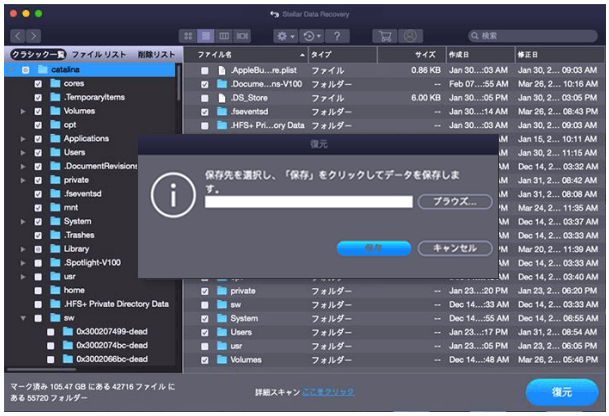Image resolution: width=609 pixels, height=416 pixels.
Task: Click the ブラウズ... button in dialog
Action: (x=455, y=202)
